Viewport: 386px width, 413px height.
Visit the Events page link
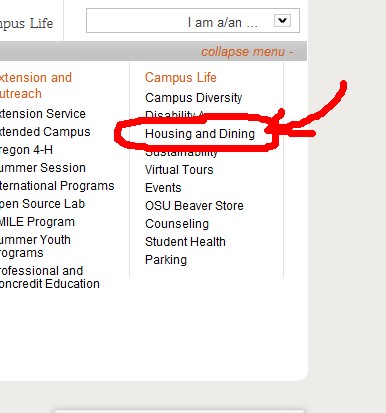163,188
